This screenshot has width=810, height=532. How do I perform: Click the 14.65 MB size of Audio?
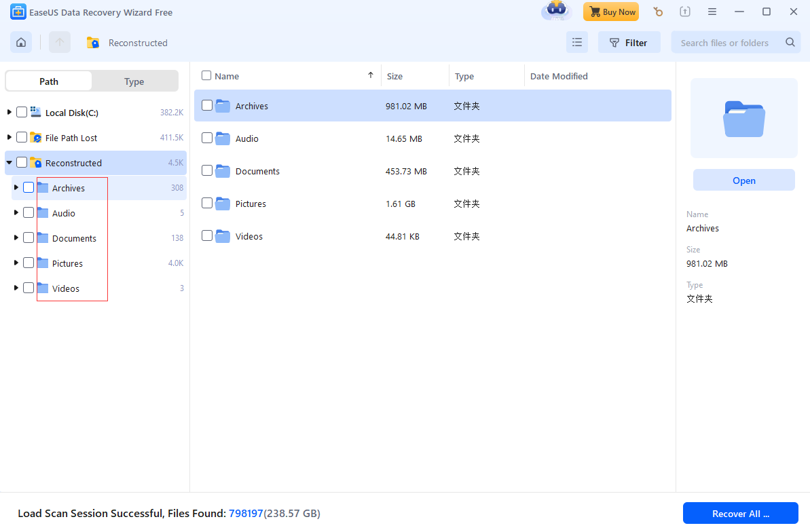pyautogui.click(x=404, y=139)
